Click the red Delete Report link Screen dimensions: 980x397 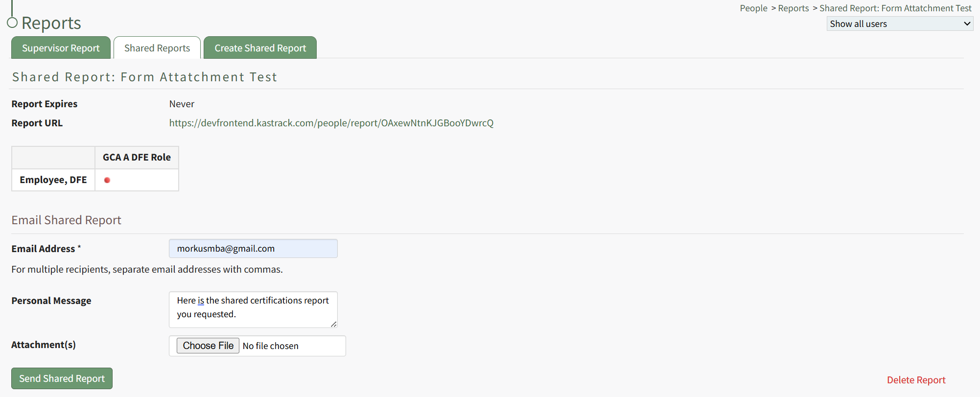point(916,380)
